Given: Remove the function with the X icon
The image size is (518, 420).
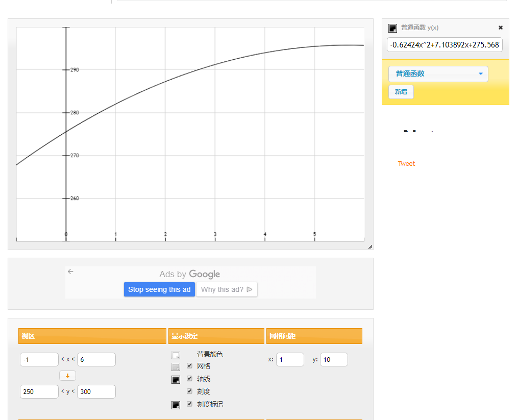Looking at the screenshot, I should pyautogui.click(x=501, y=28).
